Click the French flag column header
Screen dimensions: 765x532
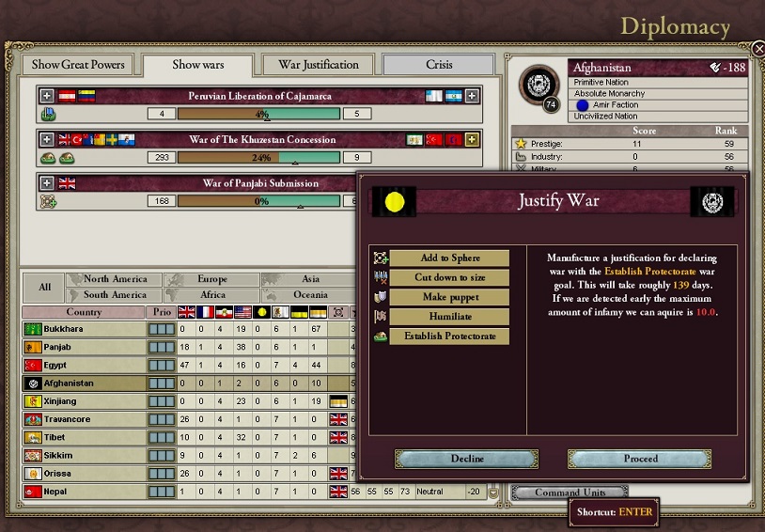[x=206, y=312]
